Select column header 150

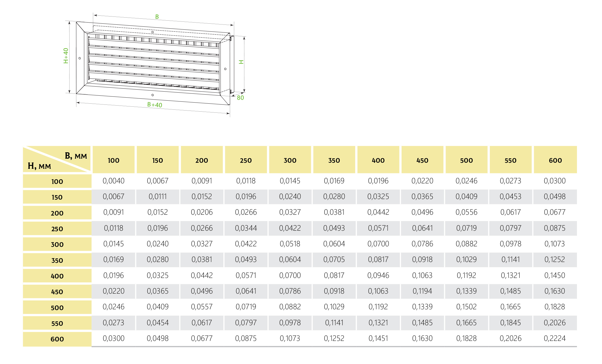click(158, 160)
